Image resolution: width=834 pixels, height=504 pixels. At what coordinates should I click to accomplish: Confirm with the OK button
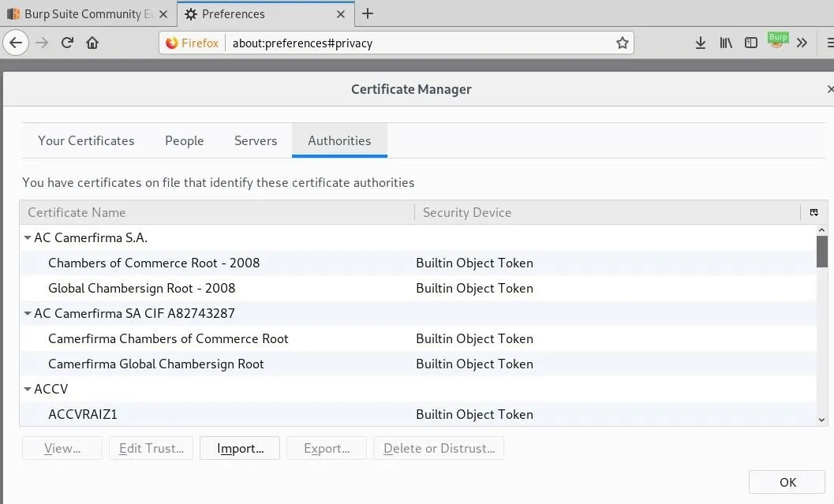click(787, 482)
